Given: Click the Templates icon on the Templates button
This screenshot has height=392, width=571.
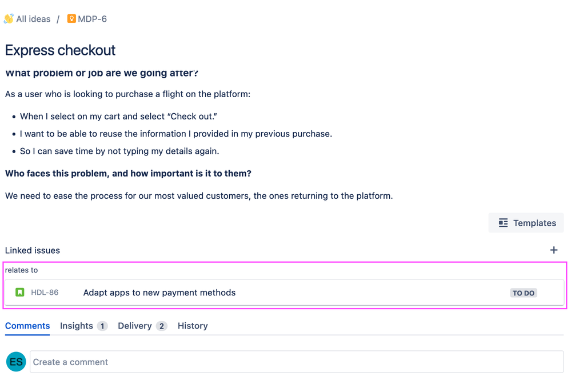Looking at the screenshot, I should 505,223.
